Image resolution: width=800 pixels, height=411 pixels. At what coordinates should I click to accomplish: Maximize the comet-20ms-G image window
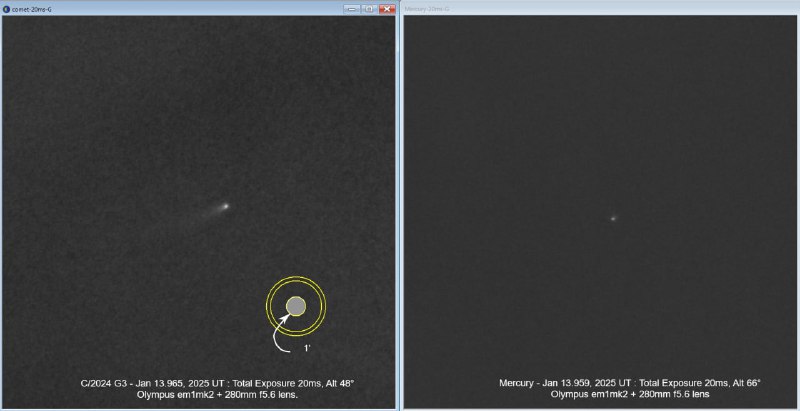(368, 8)
